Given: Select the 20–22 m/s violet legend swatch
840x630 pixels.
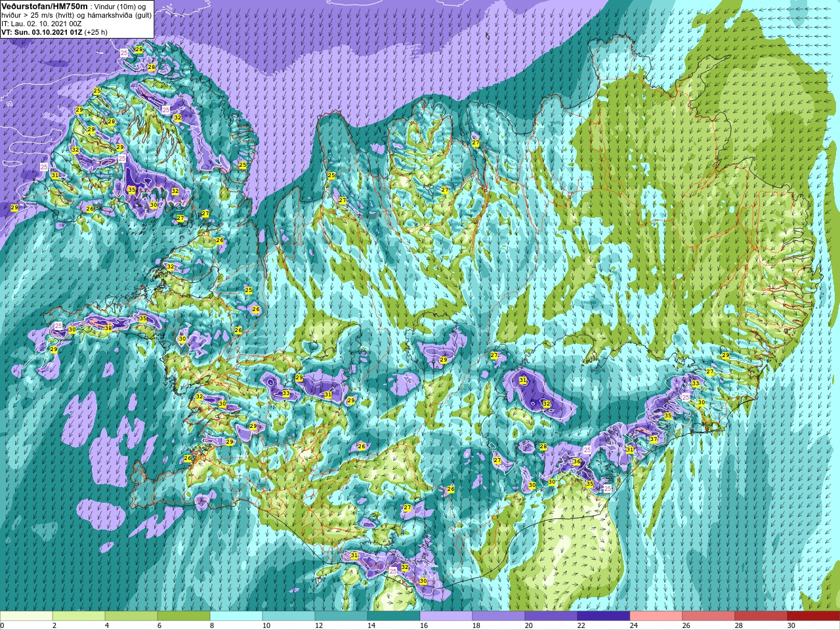Looking at the screenshot, I should 551,616.
